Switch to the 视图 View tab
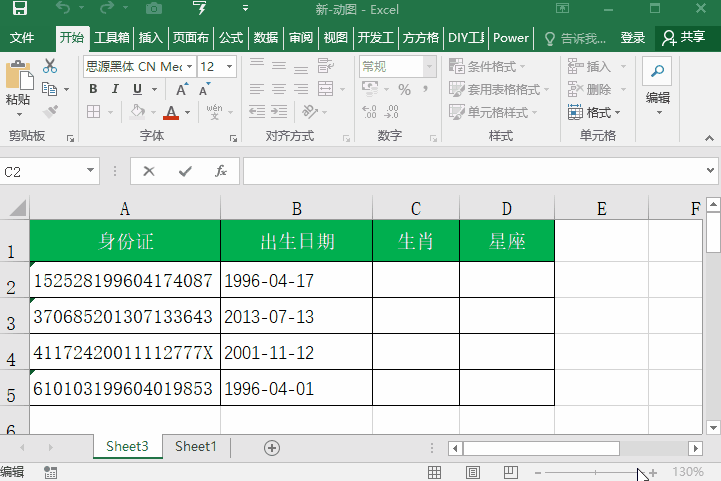 (x=336, y=38)
